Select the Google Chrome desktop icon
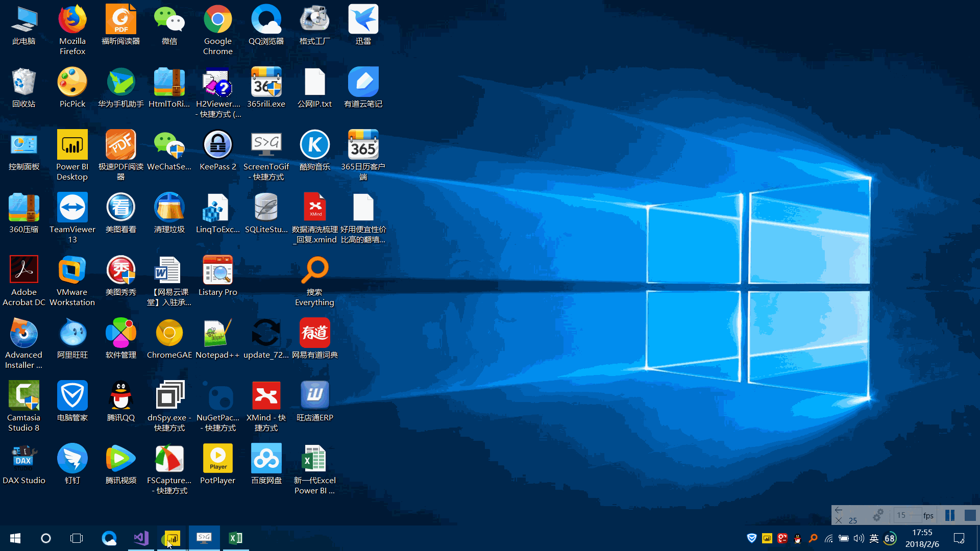Screen dimensions: 980x551 [218, 30]
